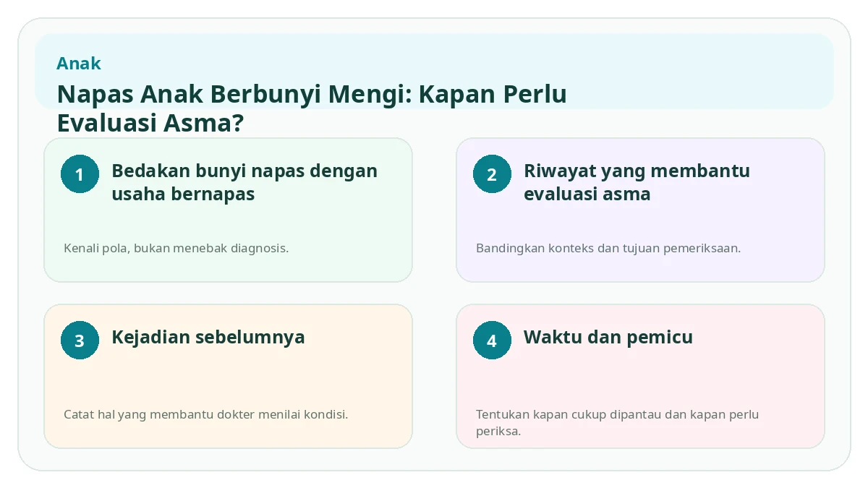Open heading "Riwayat yang membantu evaluasi asma"
Viewport: 868px width, 488px height.
tap(637, 182)
